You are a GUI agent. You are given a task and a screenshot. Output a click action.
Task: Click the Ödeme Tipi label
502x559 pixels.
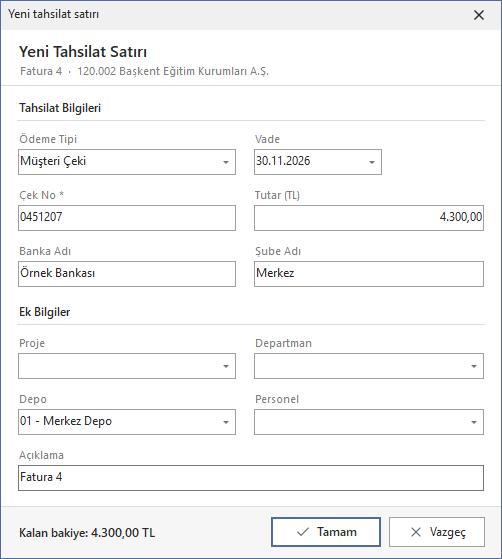(48, 139)
